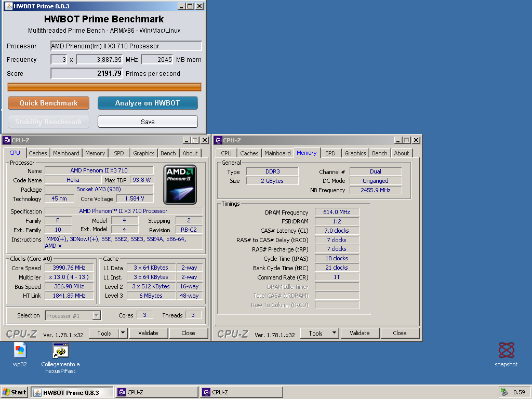This screenshot has width=532, height=399.
Task: Click the memory Type value DDR3
Action: [x=272, y=171]
